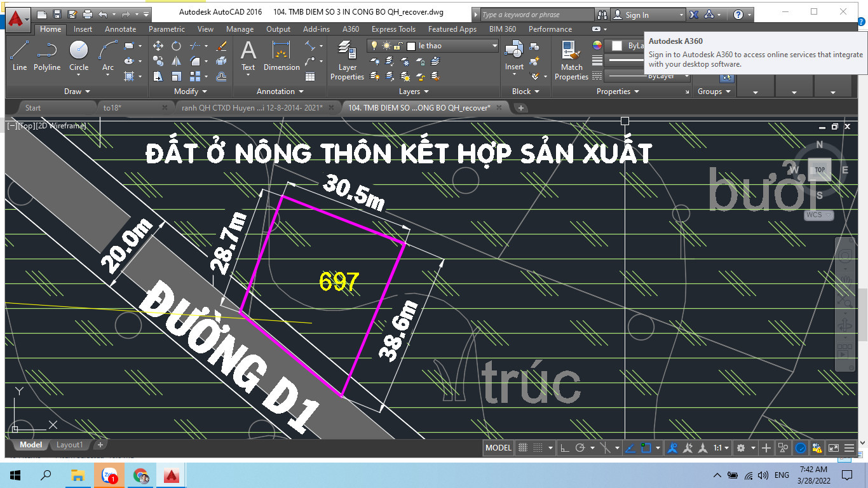Click the Insert block icon
The height and width of the screenshot is (488, 868).
[x=514, y=56]
